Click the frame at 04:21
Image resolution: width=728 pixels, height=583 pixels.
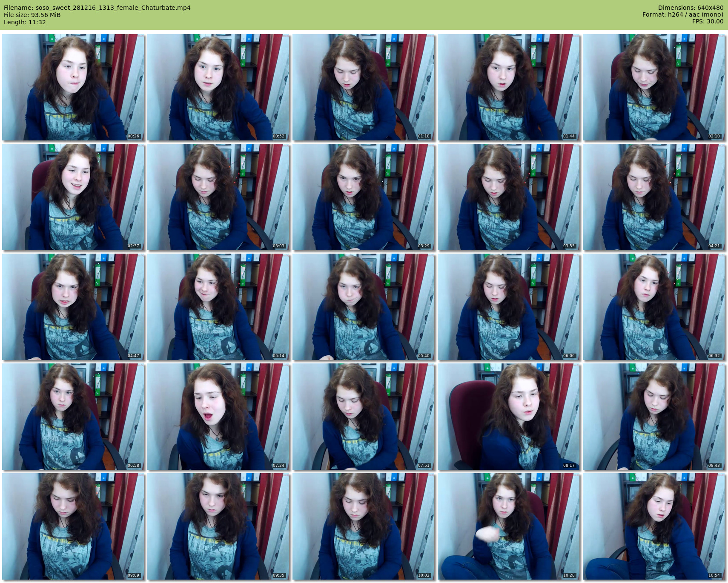[654, 197]
